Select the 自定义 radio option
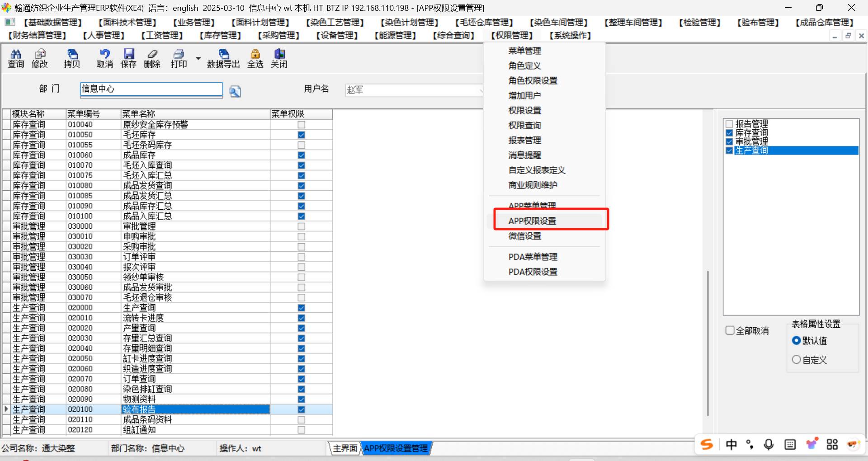868x461 pixels. click(x=797, y=360)
